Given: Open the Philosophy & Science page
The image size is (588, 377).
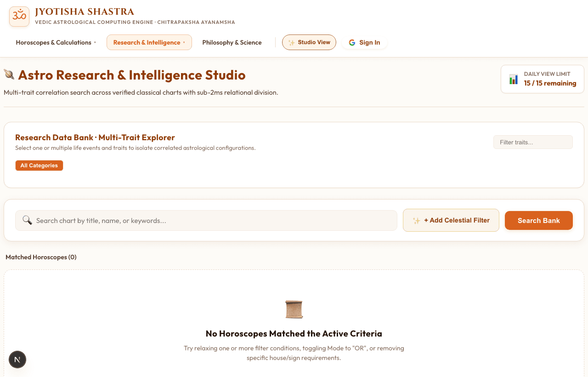Looking at the screenshot, I should pyautogui.click(x=232, y=42).
